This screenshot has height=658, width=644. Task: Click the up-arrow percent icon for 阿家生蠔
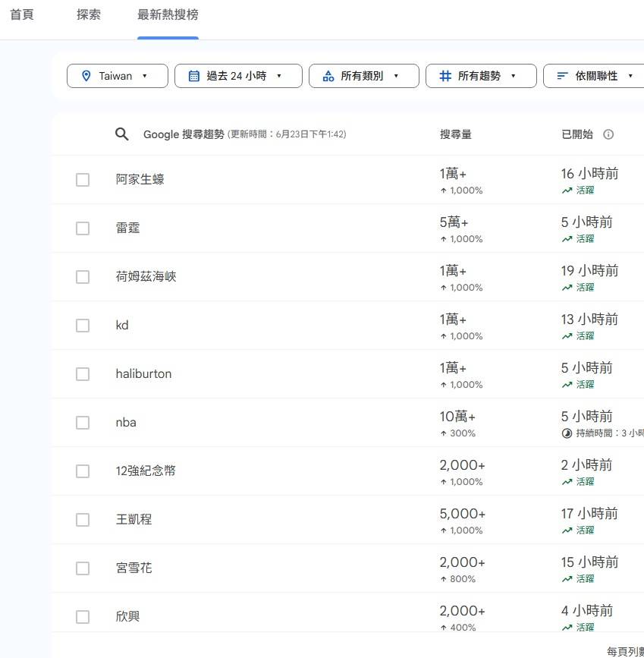tap(444, 190)
